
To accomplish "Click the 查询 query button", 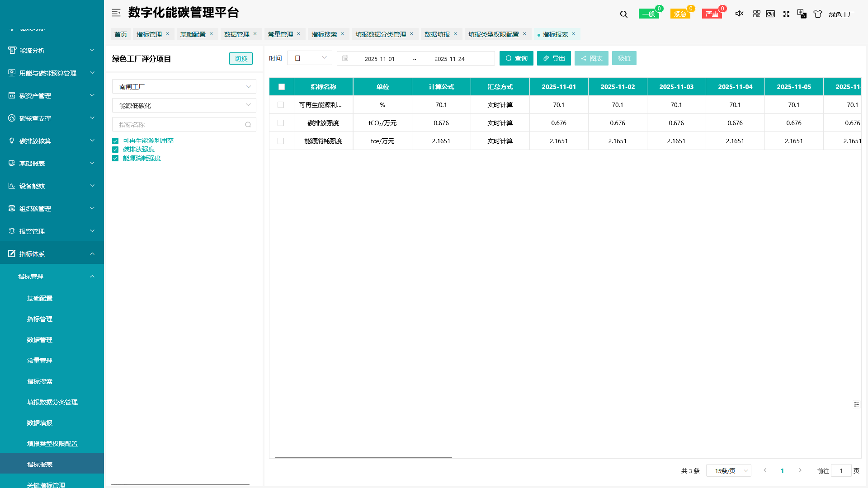I will pos(516,58).
